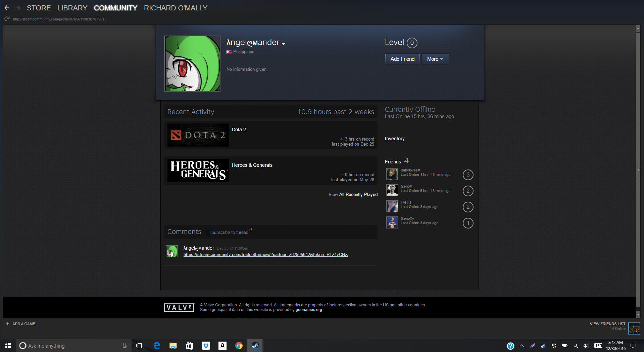The height and width of the screenshot is (352, 644).
Task: Enable Subscribe to thread checkbox
Action: click(x=208, y=233)
